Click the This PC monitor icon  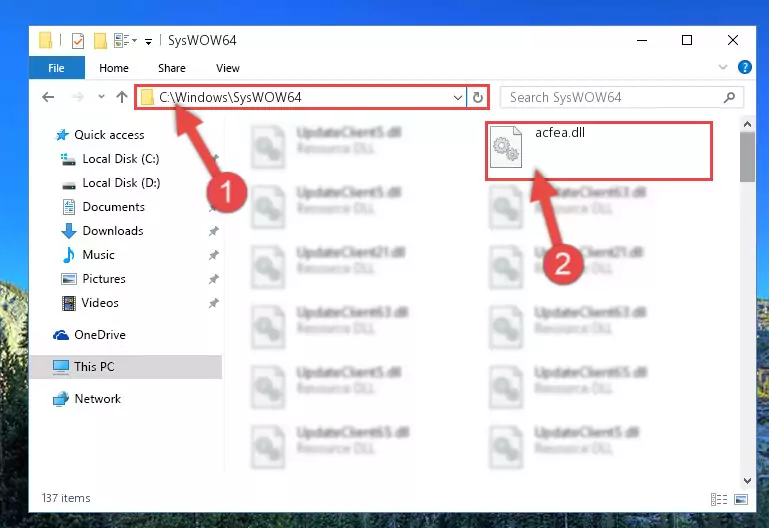tap(61, 367)
